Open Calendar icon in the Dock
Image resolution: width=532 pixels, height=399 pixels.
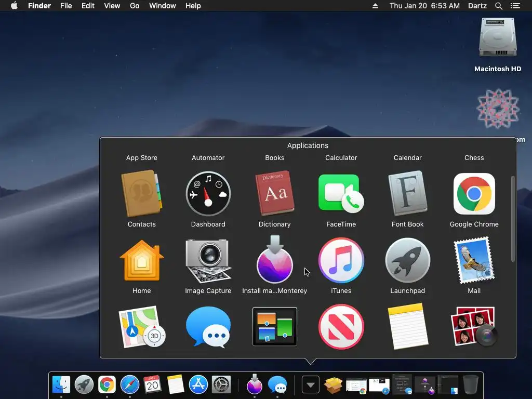[x=152, y=385]
